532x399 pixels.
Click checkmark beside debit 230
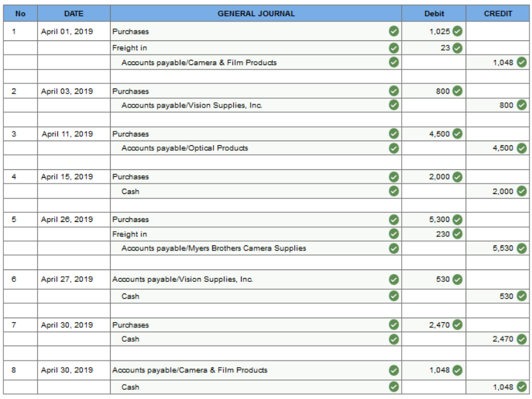[457, 234]
